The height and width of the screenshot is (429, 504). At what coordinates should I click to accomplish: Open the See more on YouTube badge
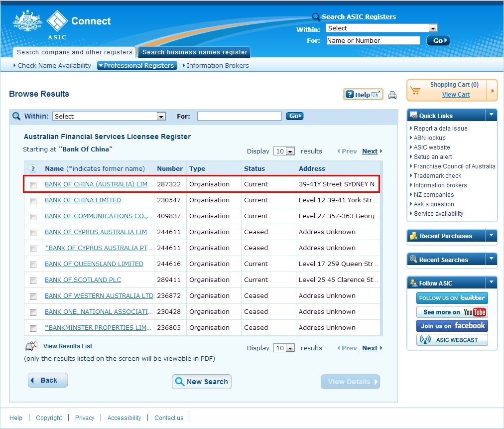click(452, 312)
